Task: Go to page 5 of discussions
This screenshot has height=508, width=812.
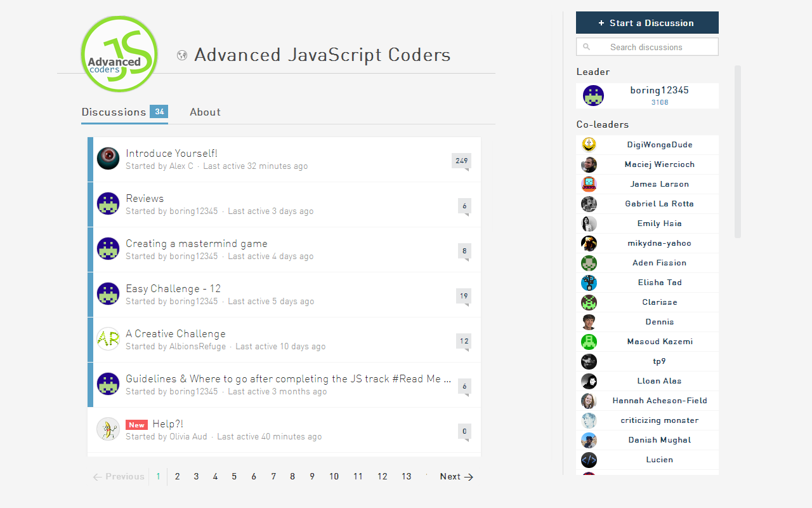Action: [x=234, y=477]
